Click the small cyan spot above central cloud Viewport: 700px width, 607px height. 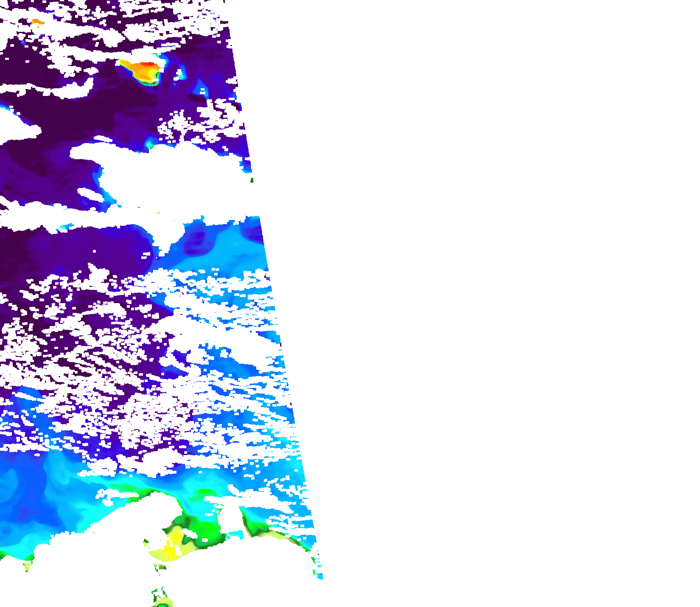point(150,145)
